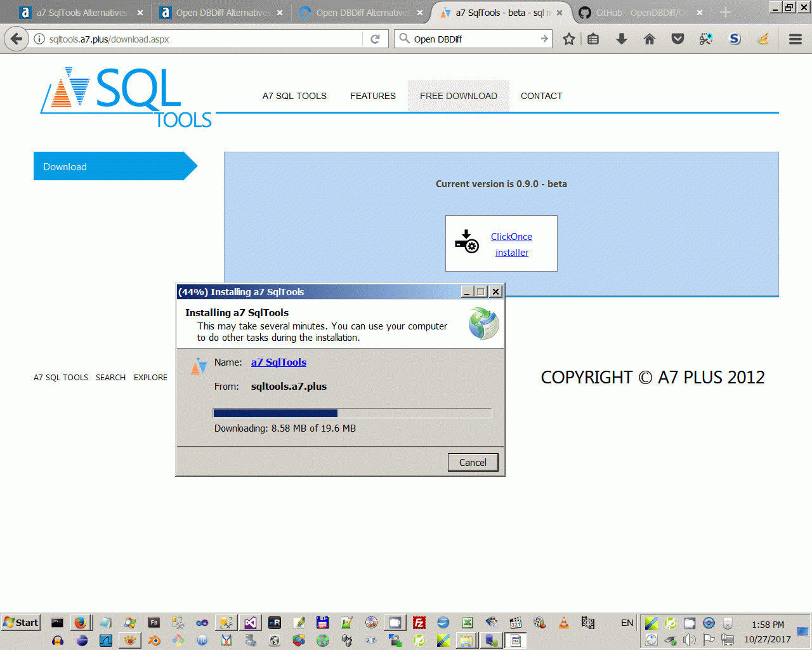
Task: Open the Firefox downloads arrow
Action: (x=622, y=39)
